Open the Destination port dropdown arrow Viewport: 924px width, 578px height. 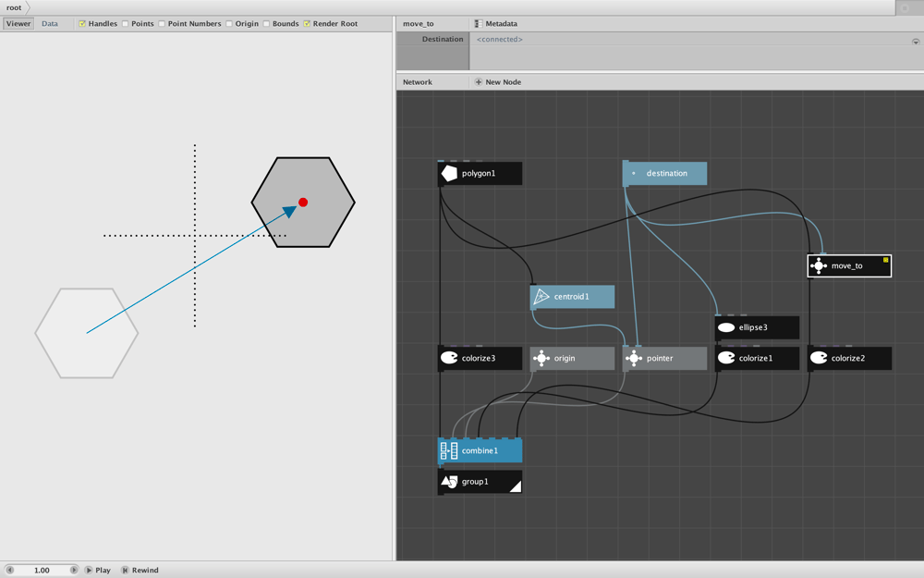pyautogui.click(x=916, y=42)
